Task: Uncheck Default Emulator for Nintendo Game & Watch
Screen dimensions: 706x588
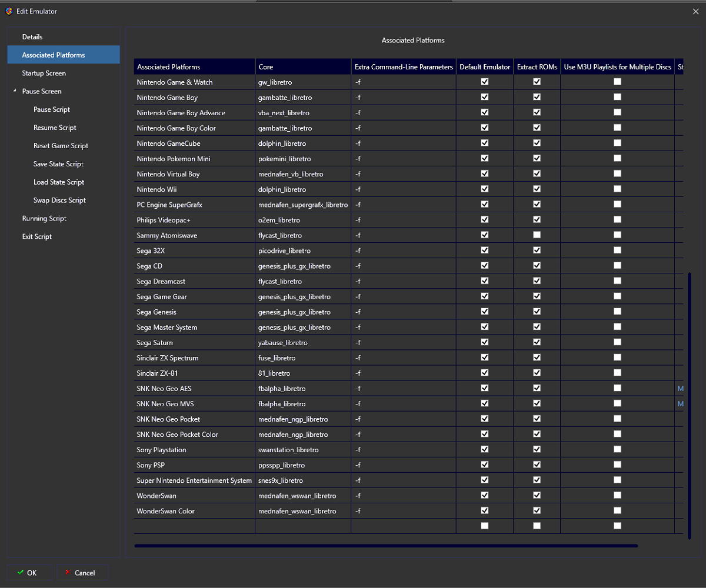Action: point(485,82)
